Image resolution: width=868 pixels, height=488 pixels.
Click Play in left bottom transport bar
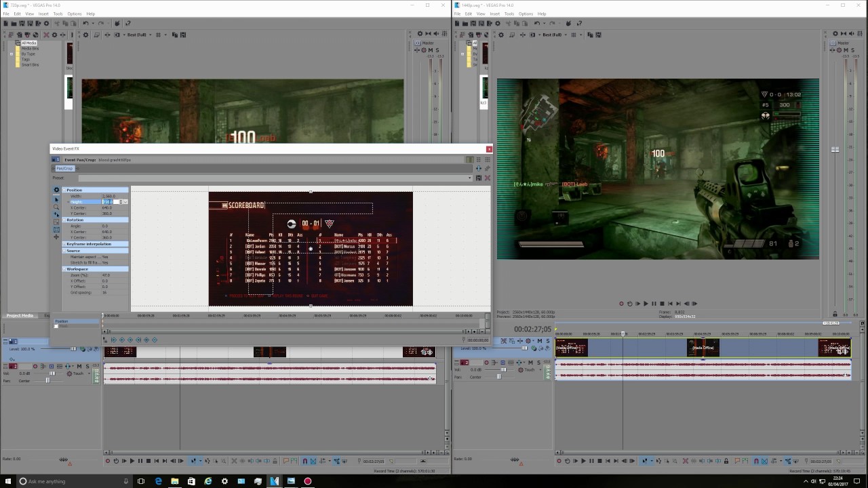[x=132, y=461]
